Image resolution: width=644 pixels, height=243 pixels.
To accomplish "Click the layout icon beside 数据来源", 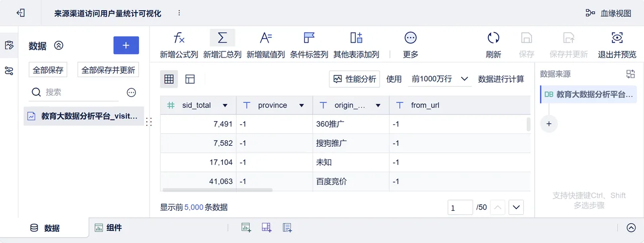I will pos(630,74).
